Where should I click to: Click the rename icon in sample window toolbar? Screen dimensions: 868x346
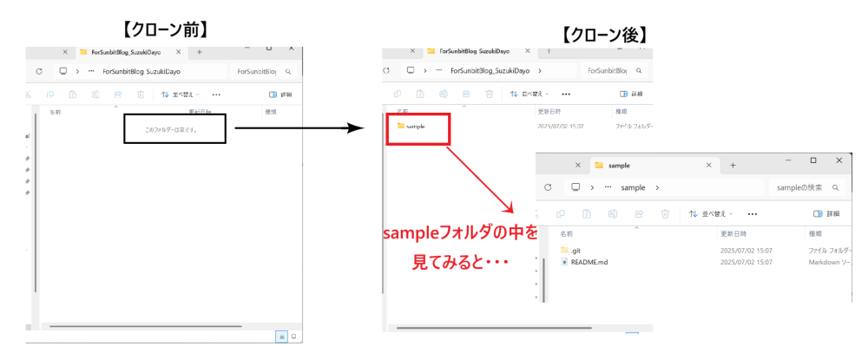click(x=613, y=213)
